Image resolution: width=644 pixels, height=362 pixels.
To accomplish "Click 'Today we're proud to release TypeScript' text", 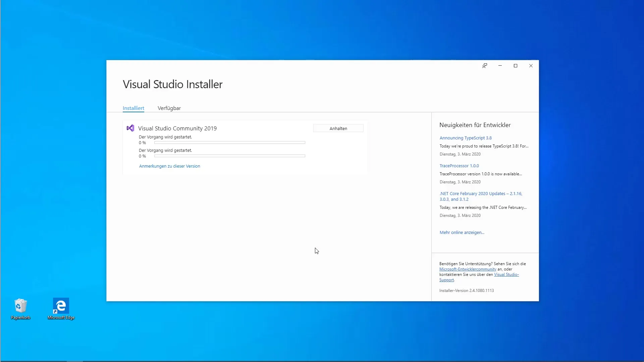I will [484, 146].
